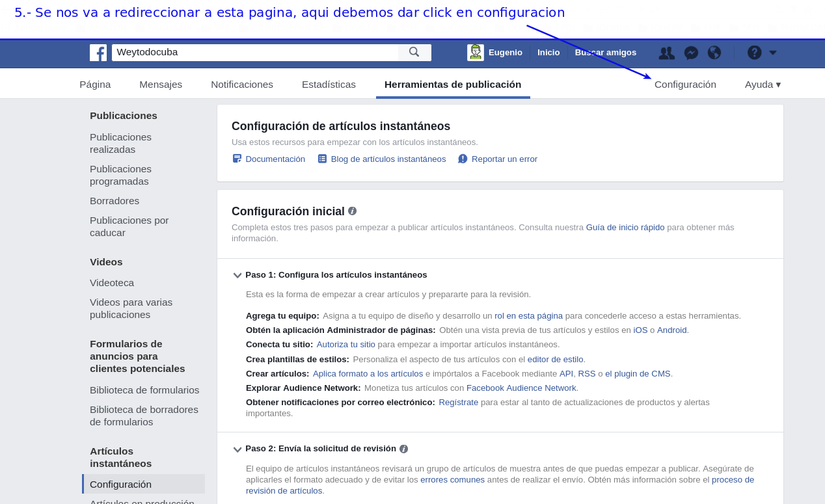825x504 pixels.
Task: Select Configuración under Artículos instantáneos sidebar
Action: (x=144, y=484)
